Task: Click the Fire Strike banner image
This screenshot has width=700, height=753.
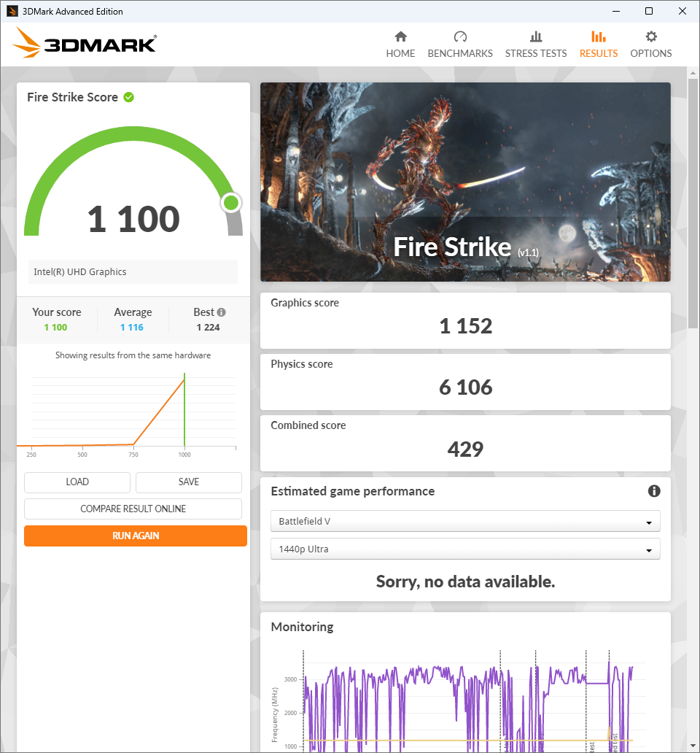Action: 465,182
